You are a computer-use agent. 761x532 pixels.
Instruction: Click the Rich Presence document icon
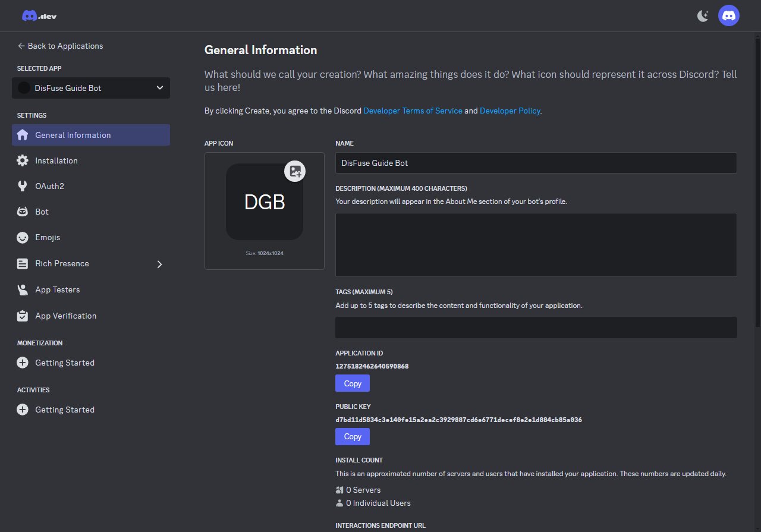point(23,264)
